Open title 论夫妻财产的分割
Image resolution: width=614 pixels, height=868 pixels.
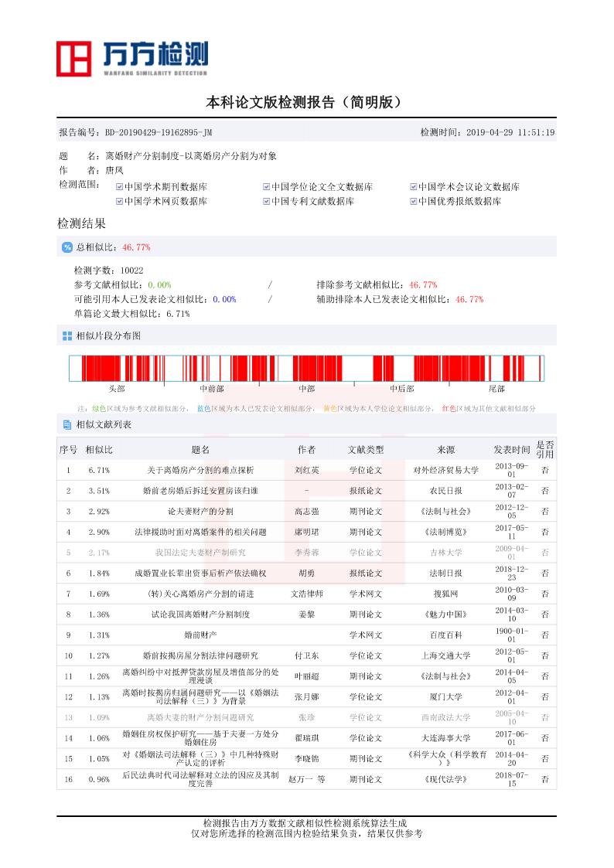(200, 512)
